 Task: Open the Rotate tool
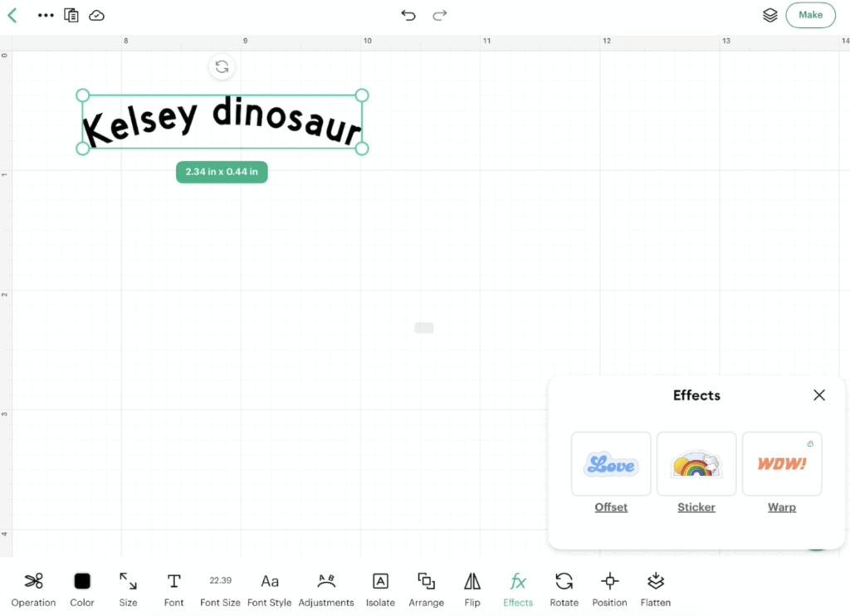pyautogui.click(x=564, y=589)
